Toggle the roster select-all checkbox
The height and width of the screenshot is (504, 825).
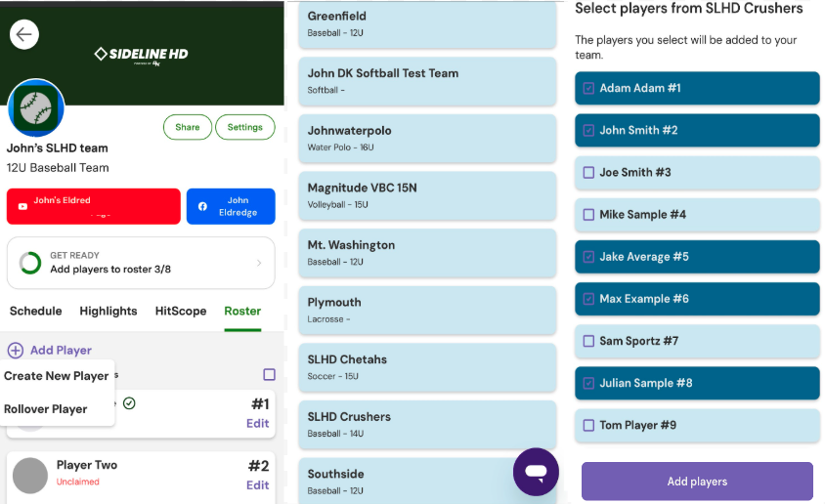coord(269,374)
